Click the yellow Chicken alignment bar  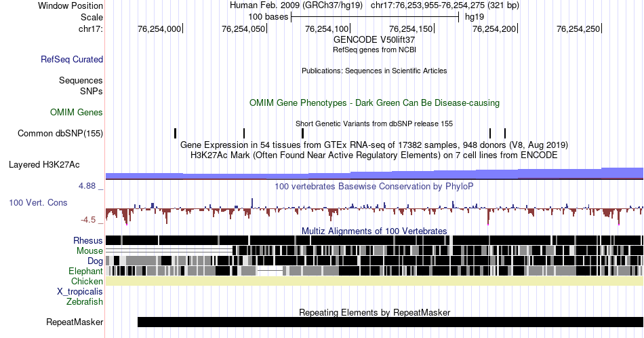[x=374, y=281]
